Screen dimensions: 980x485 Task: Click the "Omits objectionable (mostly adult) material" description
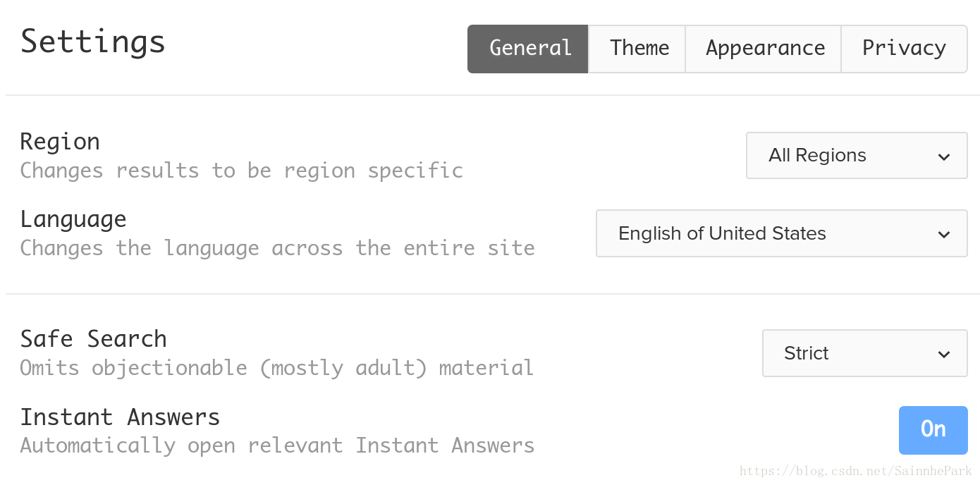click(x=276, y=368)
